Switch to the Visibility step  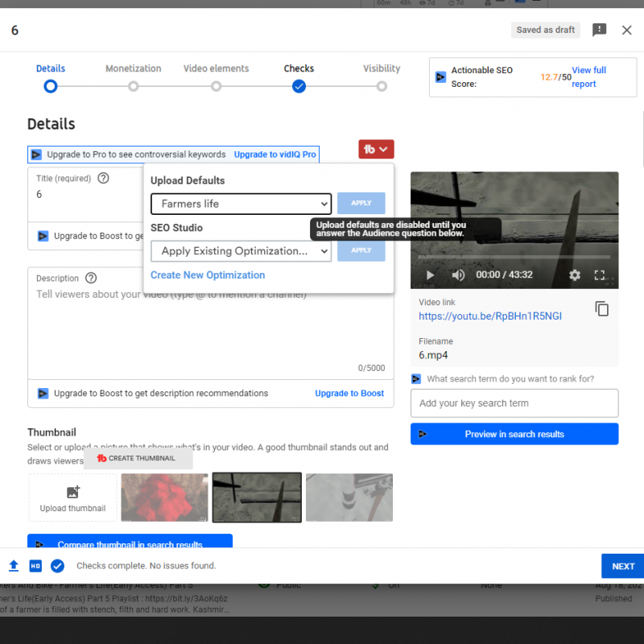coord(382,86)
